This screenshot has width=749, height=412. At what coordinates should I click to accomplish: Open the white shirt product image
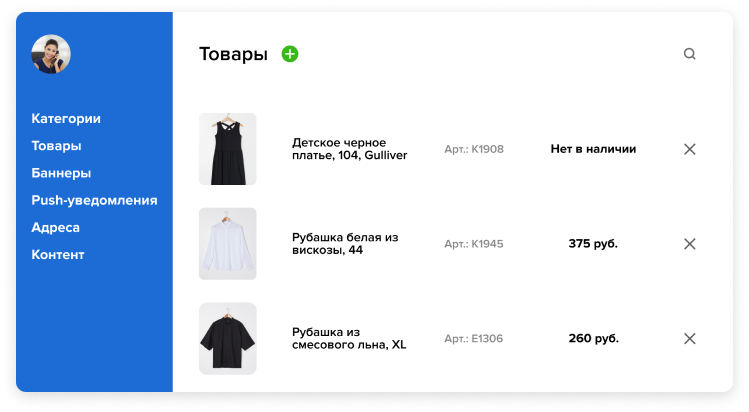tap(227, 244)
